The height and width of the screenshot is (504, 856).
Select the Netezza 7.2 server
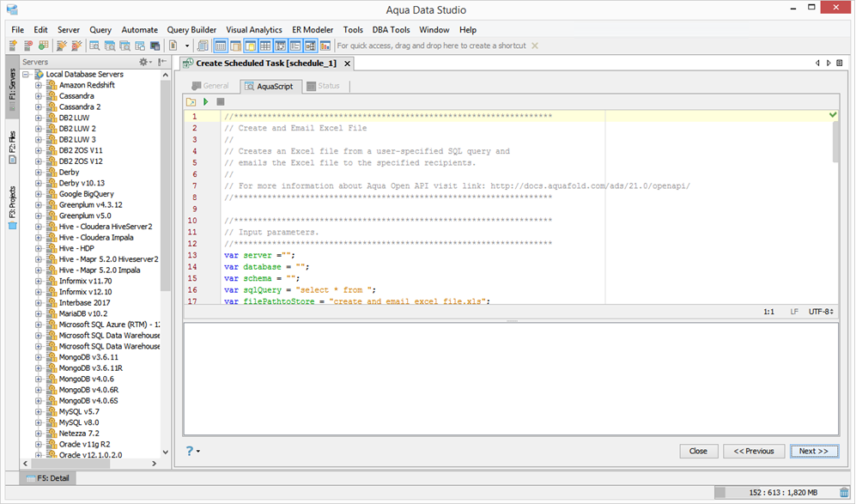pos(79,434)
